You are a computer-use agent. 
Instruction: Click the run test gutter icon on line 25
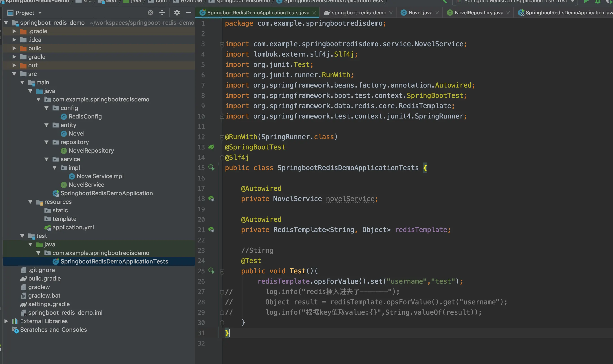pyautogui.click(x=211, y=271)
